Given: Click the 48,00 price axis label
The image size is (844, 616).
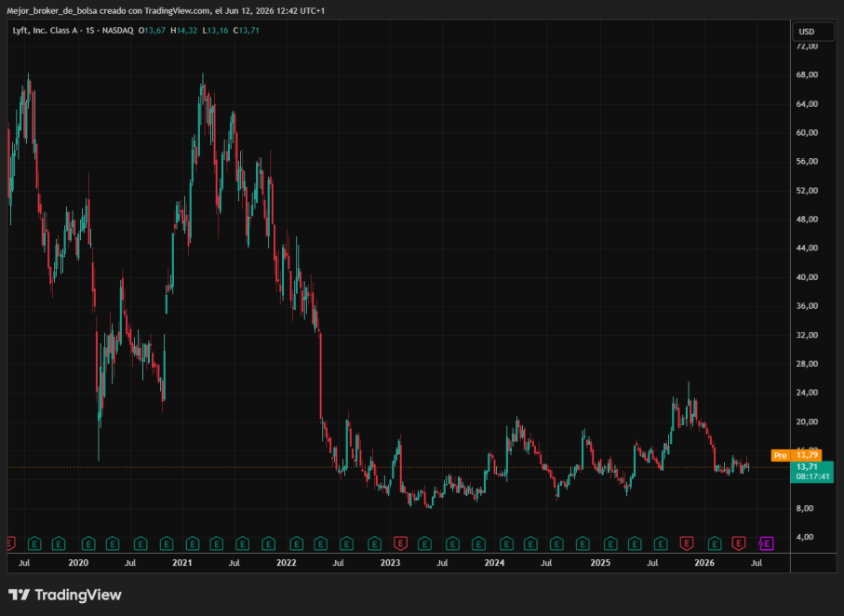Looking at the screenshot, I should [x=807, y=220].
